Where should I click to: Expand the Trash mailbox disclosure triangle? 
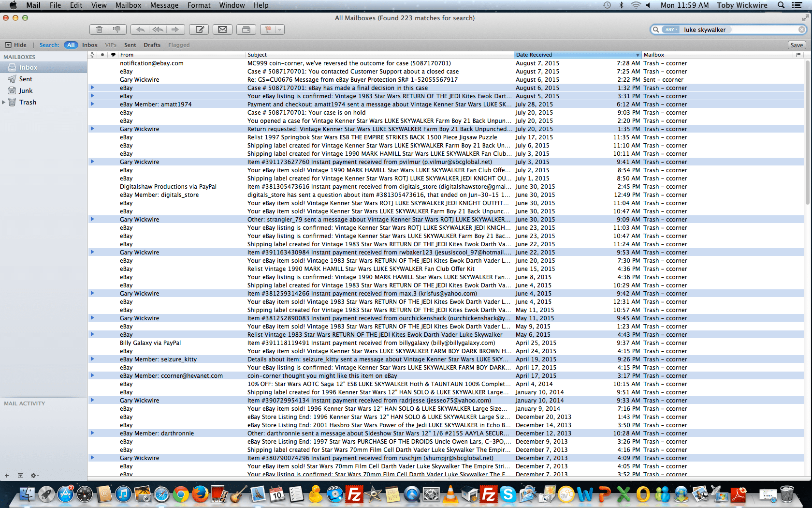coord(4,102)
